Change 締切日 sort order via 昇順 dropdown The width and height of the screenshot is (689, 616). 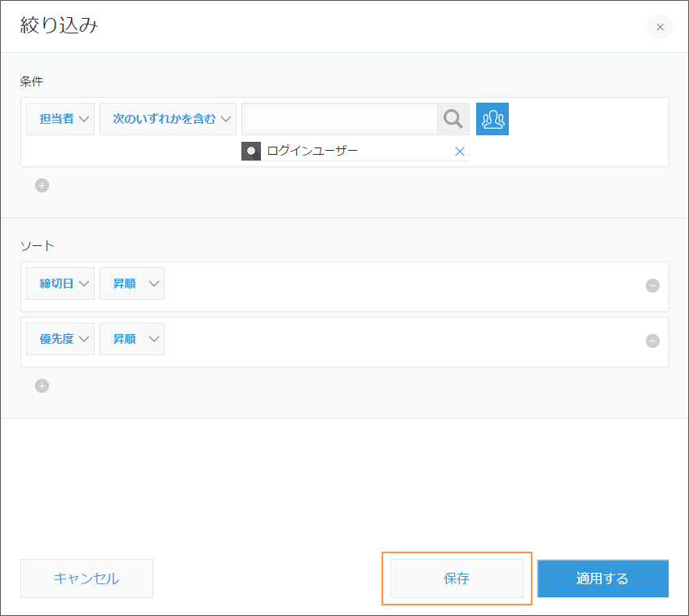(x=131, y=284)
